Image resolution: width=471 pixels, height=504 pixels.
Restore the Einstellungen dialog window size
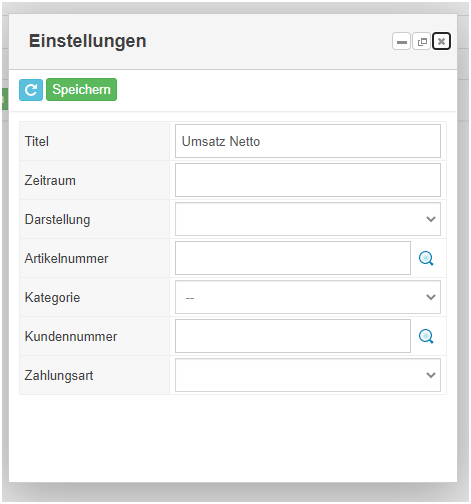[422, 42]
